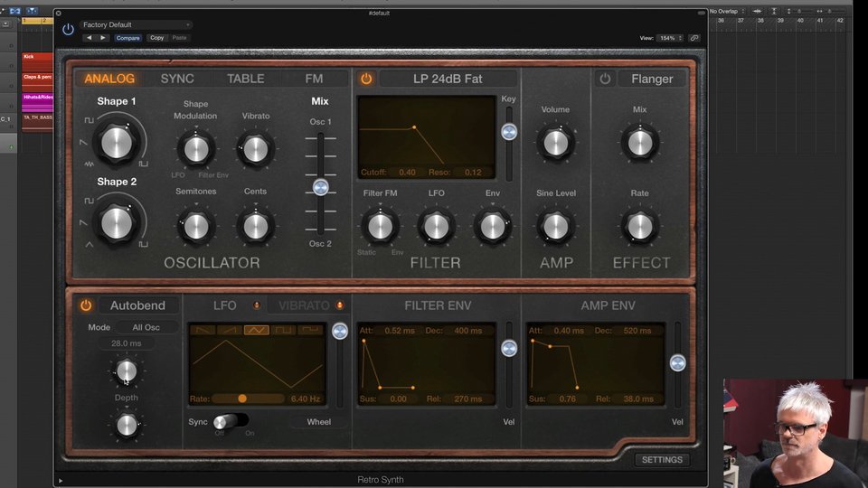This screenshot has height=488, width=868.
Task: Click the Cents knob
Action: click(x=255, y=226)
